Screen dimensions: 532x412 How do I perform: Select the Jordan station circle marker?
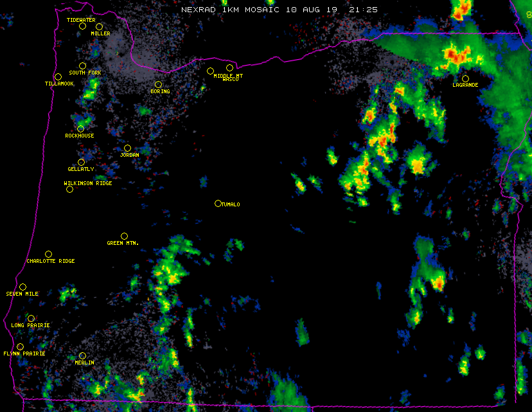(x=127, y=148)
